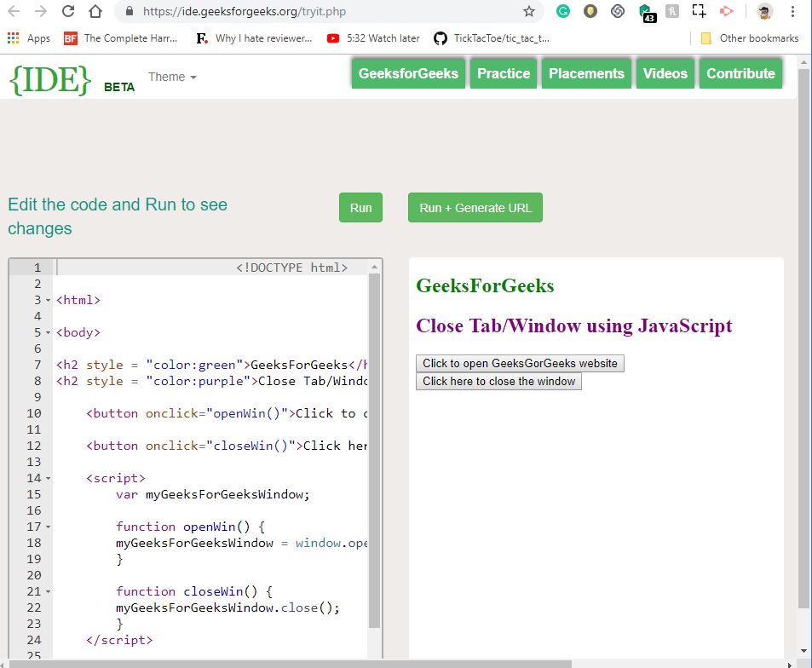Viewport: 812px width, 668px height.
Task: Click the code editor vertical scrollbar
Action: click(374, 451)
